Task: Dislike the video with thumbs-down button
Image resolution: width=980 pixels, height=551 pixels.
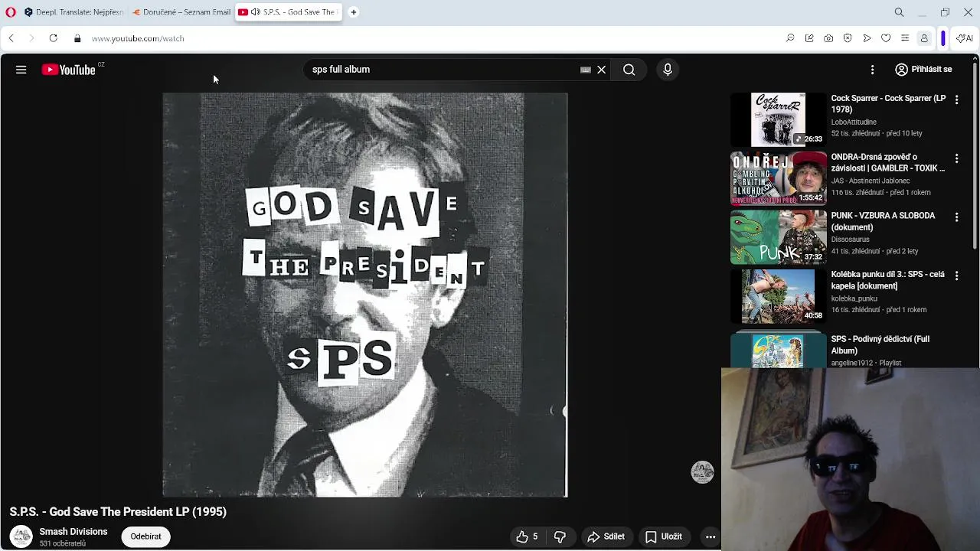Action: [x=560, y=536]
